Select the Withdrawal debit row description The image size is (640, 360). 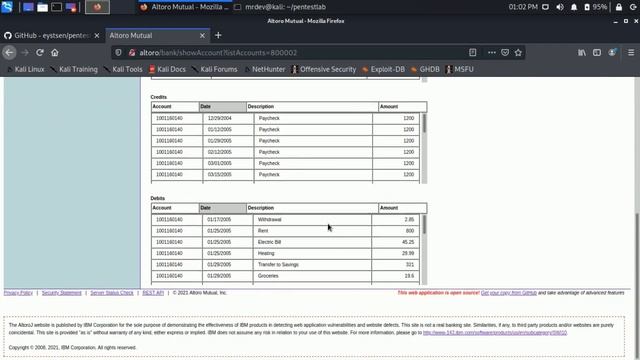pyautogui.click(x=269, y=220)
